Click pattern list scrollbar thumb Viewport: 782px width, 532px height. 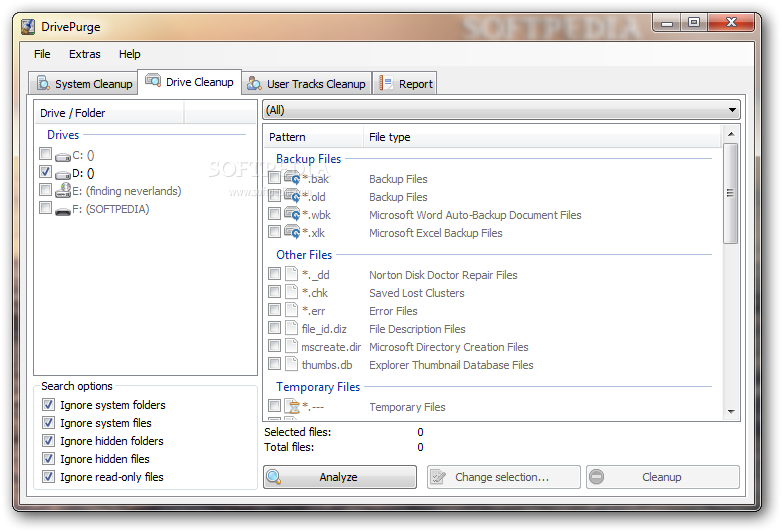coord(731,193)
